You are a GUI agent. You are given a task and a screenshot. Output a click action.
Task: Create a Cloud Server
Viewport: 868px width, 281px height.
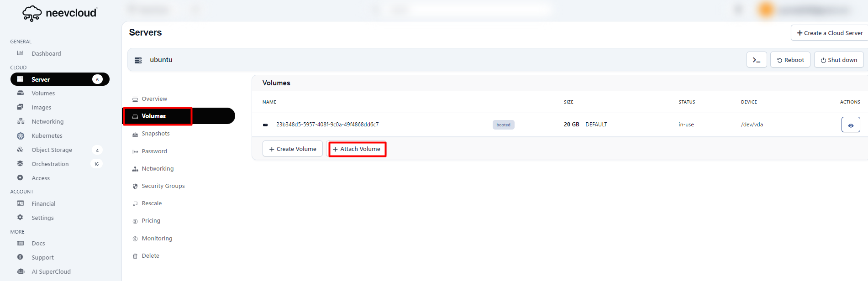pos(829,33)
